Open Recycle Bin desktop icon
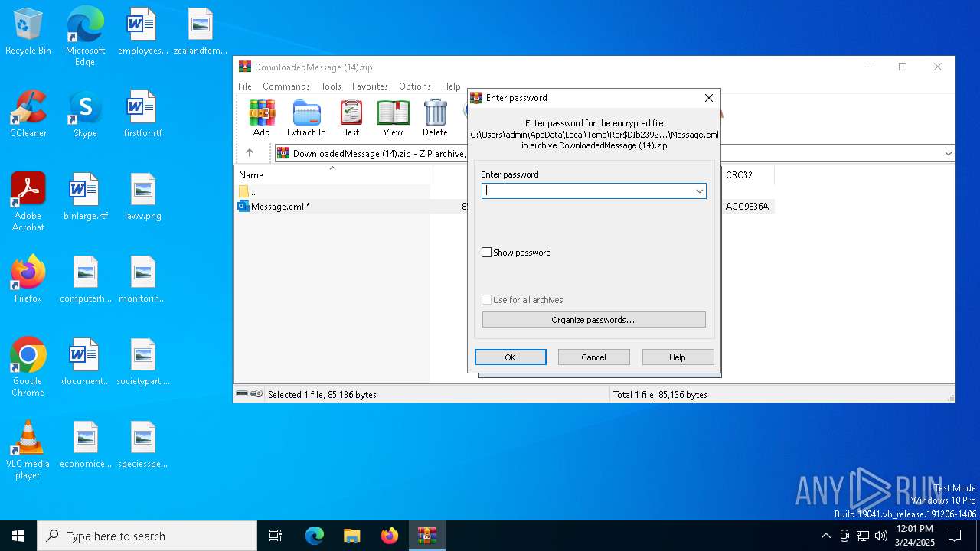 click(x=28, y=32)
